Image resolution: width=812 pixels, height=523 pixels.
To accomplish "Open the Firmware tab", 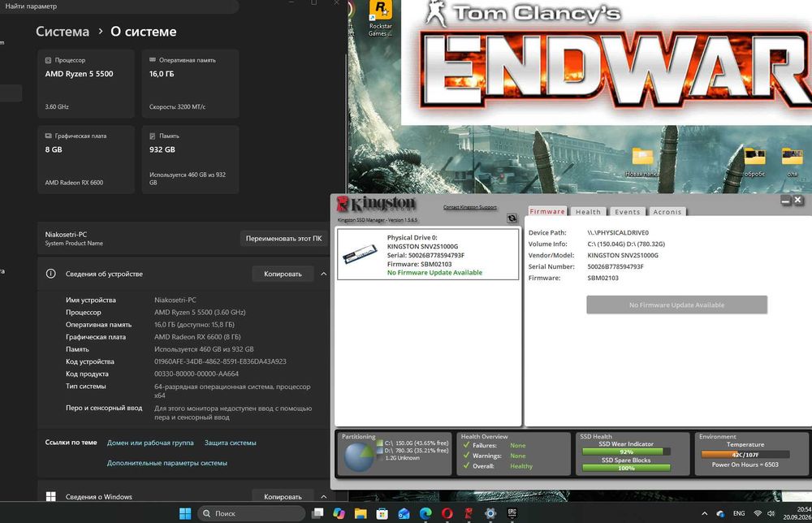I will [546, 211].
